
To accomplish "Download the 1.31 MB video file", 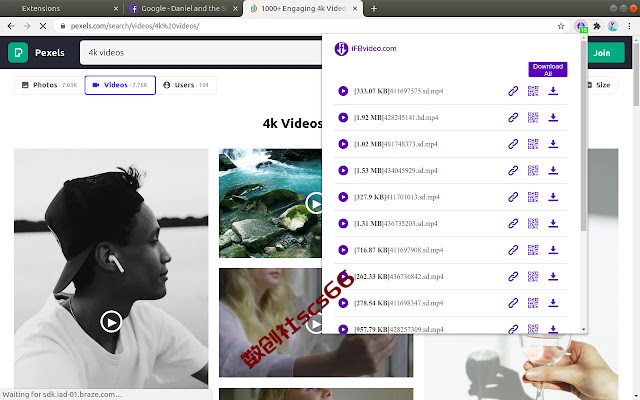I will click(553, 224).
